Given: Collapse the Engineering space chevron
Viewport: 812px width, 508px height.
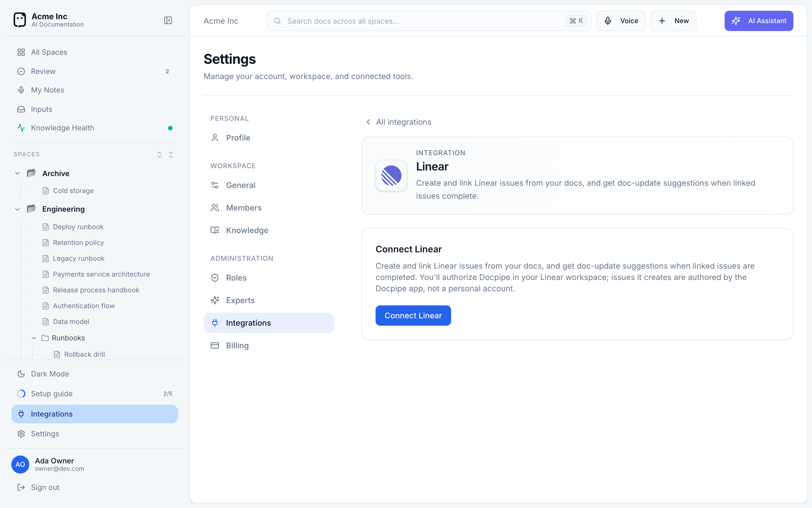Looking at the screenshot, I should (17, 209).
